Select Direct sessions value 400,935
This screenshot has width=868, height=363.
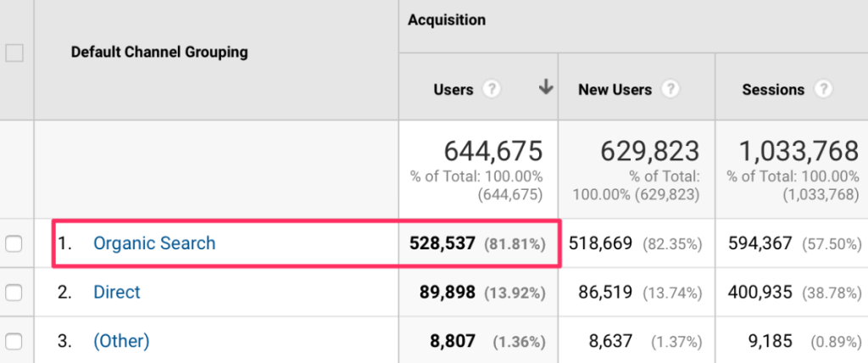tap(759, 292)
